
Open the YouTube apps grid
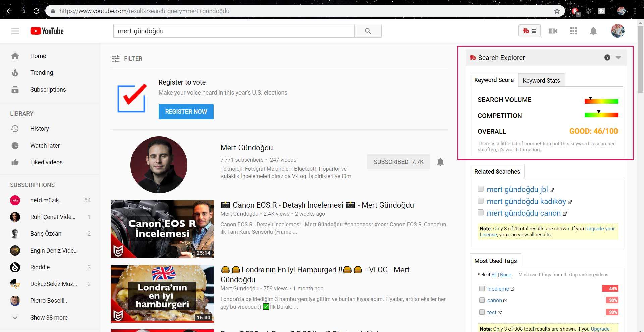pyautogui.click(x=573, y=31)
